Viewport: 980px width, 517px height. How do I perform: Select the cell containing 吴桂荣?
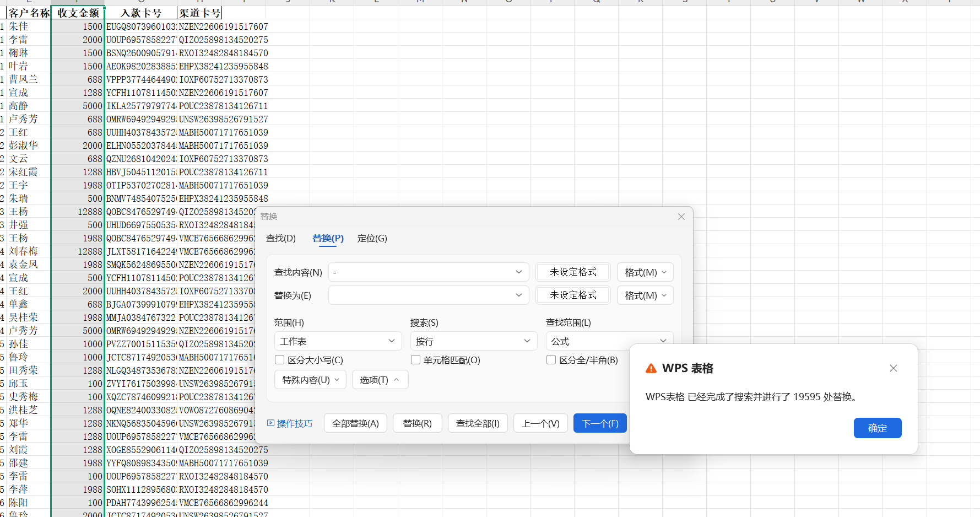[x=29, y=317]
